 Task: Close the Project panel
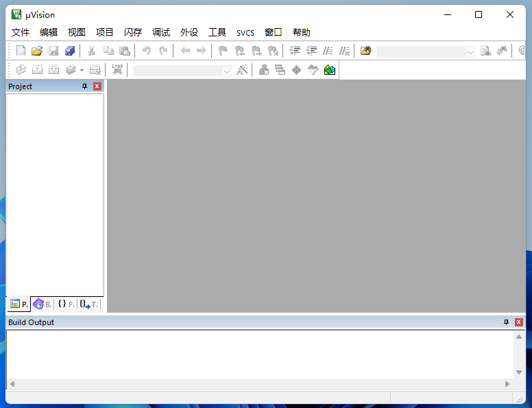point(97,86)
